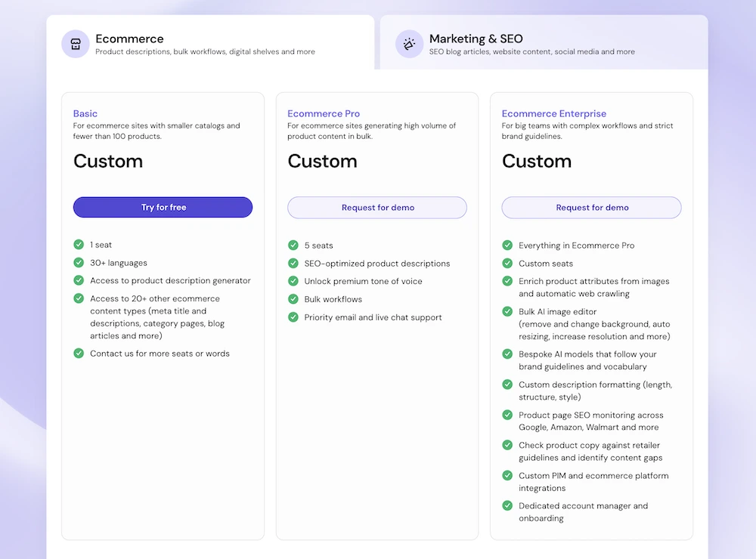This screenshot has height=559, width=756.
Task: Click check icon beside 'Contact us for more seats'
Action: tap(79, 354)
